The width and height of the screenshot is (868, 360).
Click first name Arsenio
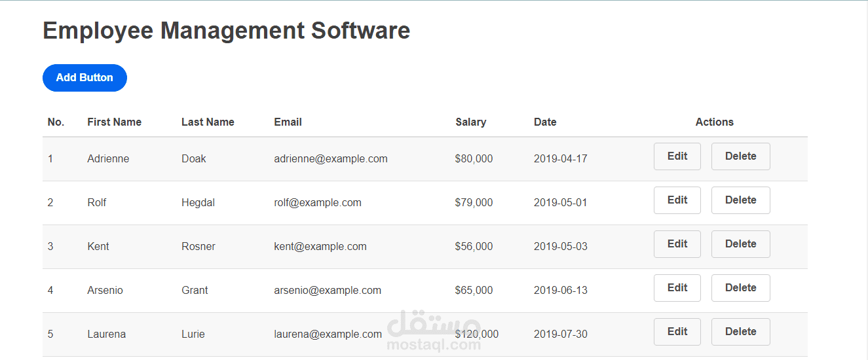(105, 290)
